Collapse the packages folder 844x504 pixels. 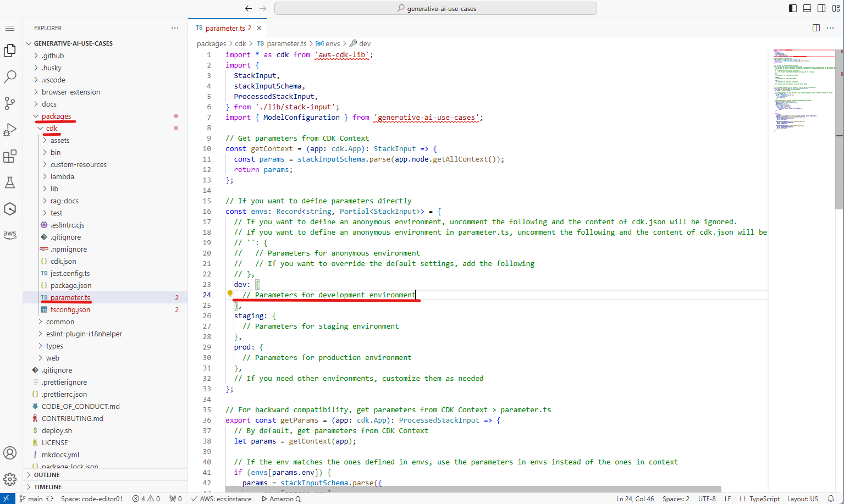coord(106,116)
